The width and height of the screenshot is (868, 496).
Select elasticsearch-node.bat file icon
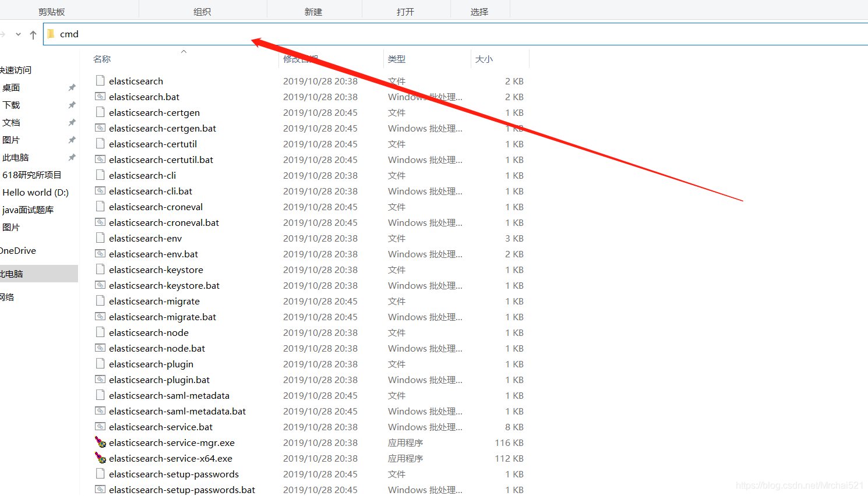point(100,348)
